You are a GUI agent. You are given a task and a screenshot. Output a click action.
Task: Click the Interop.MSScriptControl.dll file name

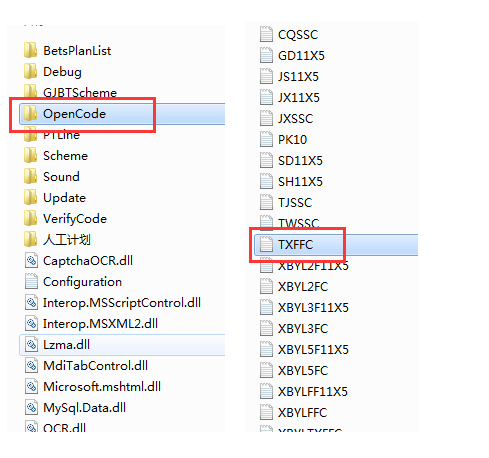click(122, 303)
